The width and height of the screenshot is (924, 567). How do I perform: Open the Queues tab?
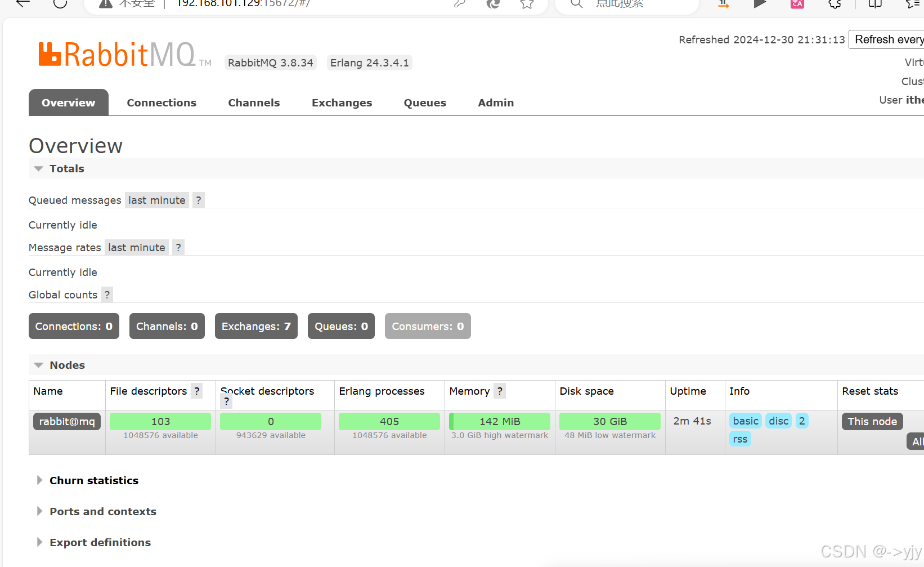tap(425, 102)
